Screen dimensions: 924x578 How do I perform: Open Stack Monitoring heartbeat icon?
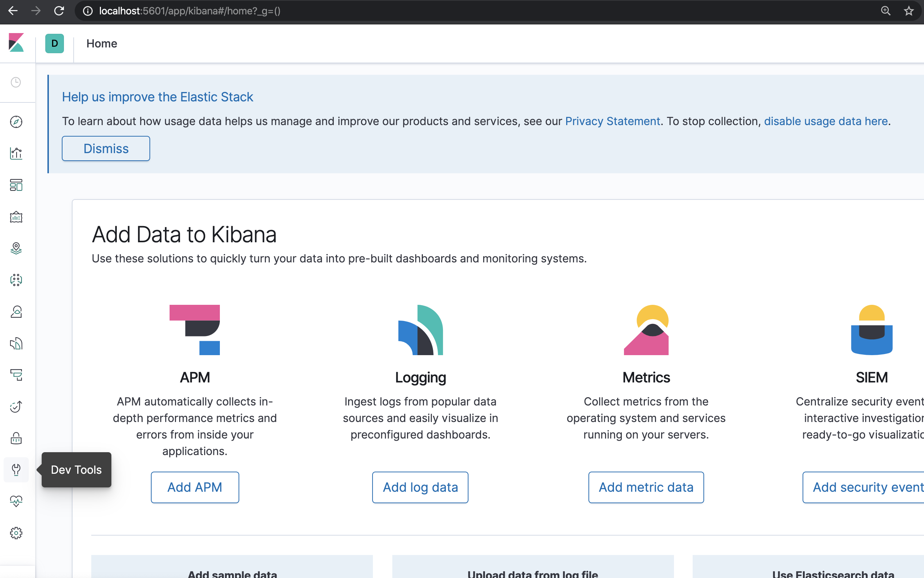pos(16,501)
